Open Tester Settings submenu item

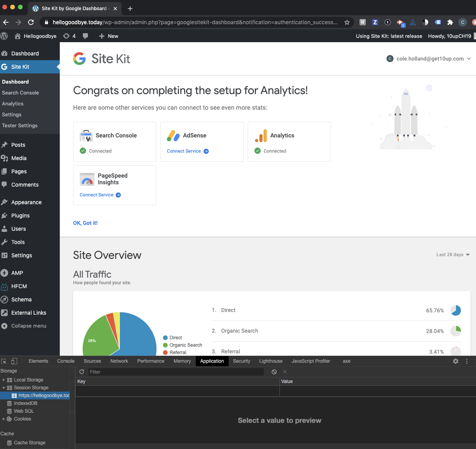coord(20,125)
